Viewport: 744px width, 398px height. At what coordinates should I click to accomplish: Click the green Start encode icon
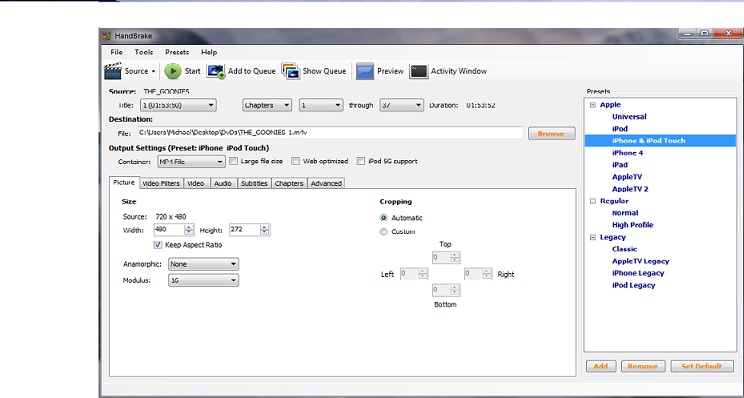[x=173, y=71]
